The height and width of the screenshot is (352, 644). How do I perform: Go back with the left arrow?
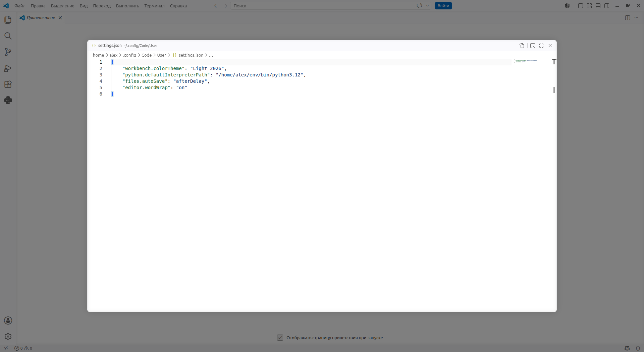(216, 6)
